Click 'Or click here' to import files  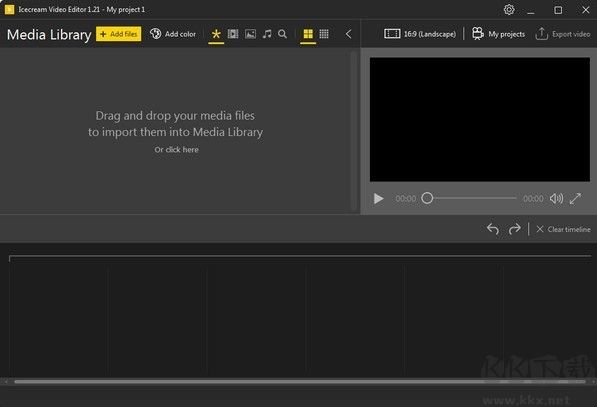pyautogui.click(x=176, y=150)
